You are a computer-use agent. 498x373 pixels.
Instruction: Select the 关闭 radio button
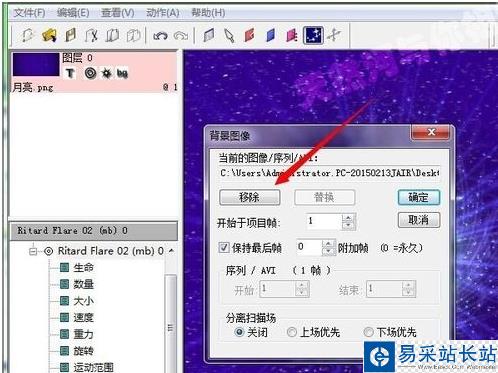tap(239, 332)
